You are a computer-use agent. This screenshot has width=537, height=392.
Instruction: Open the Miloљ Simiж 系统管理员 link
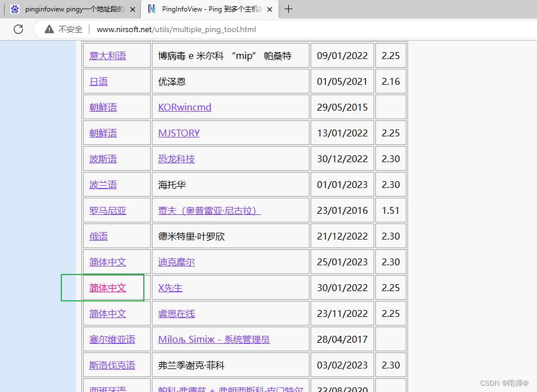click(x=214, y=339)
